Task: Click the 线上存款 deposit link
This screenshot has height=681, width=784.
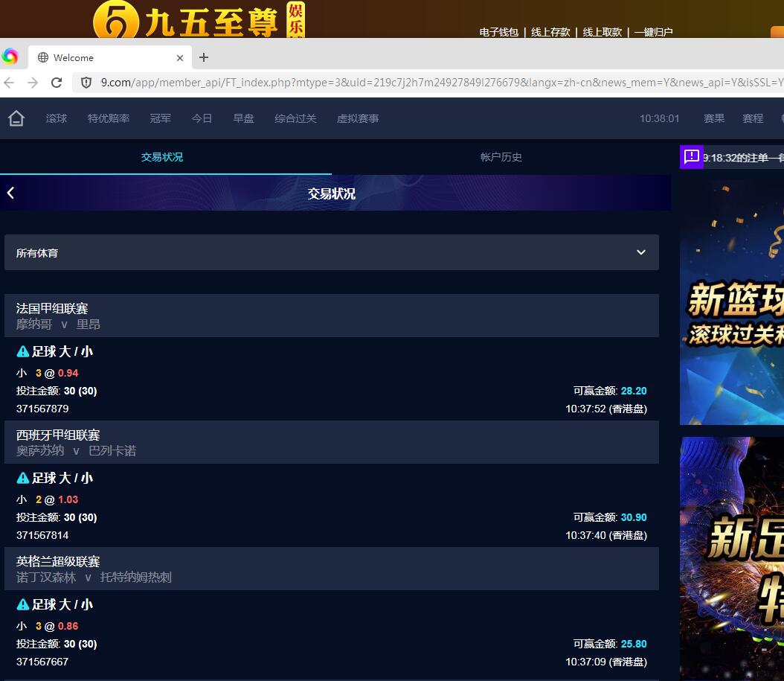Action: click(550, 32)
